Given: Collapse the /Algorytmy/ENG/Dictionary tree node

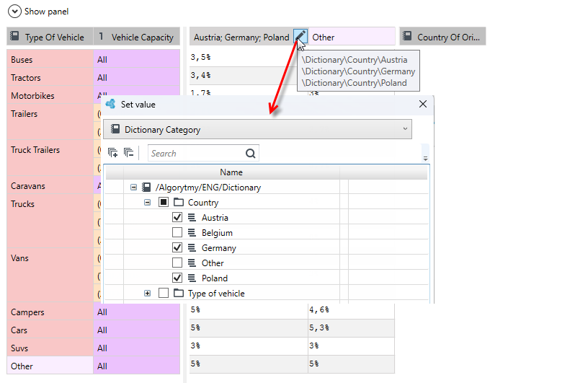Looking at the screenshot, I should pyautogui.click(x=133, y=187).
